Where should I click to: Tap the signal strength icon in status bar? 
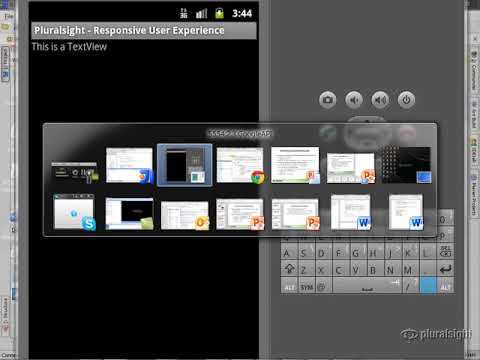pos(201,13)
